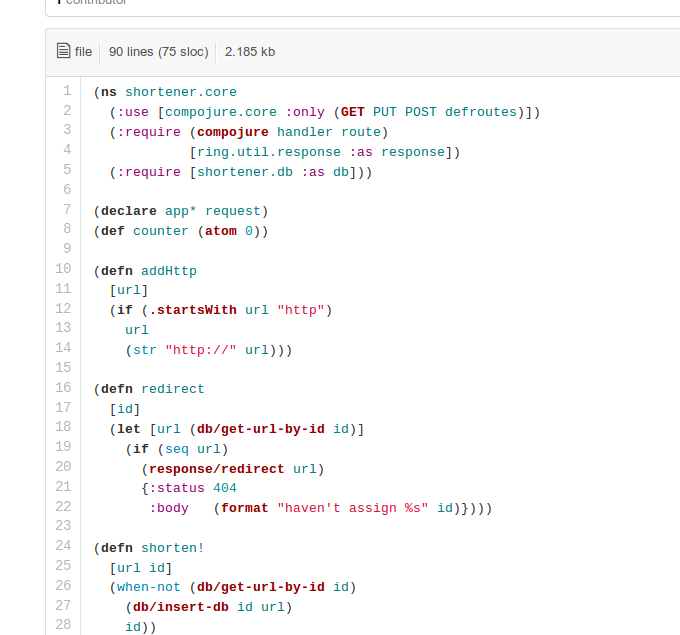Viewport: 680px width, 635px height.
Task: Select line number 7
Action: [x=67, y=210]
